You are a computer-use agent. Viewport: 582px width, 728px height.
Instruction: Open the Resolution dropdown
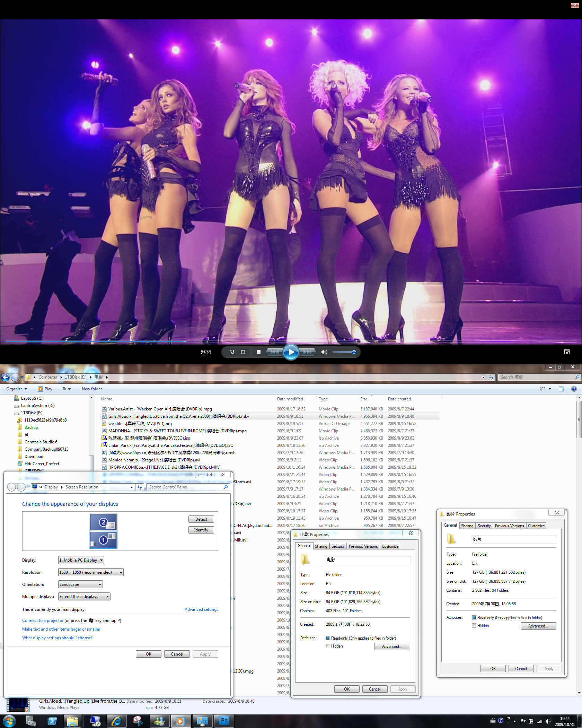pyautogui.click(x=91, y=572)
